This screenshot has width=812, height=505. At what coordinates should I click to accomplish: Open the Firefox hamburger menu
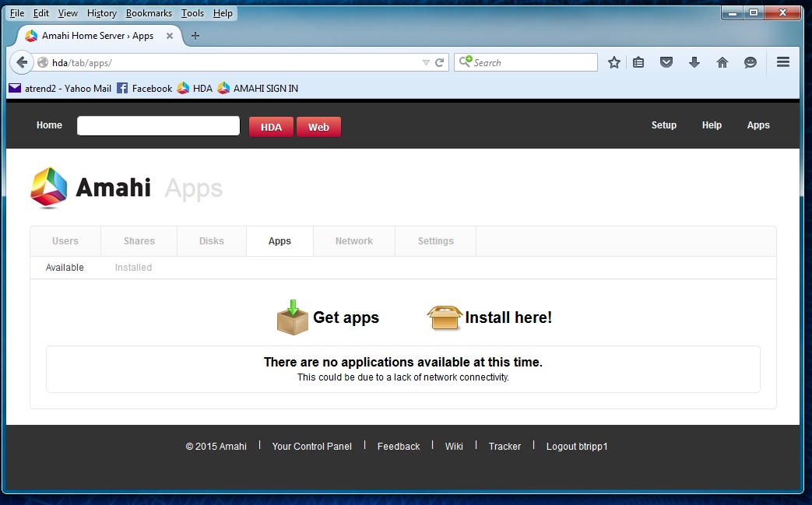coord(783,62)
